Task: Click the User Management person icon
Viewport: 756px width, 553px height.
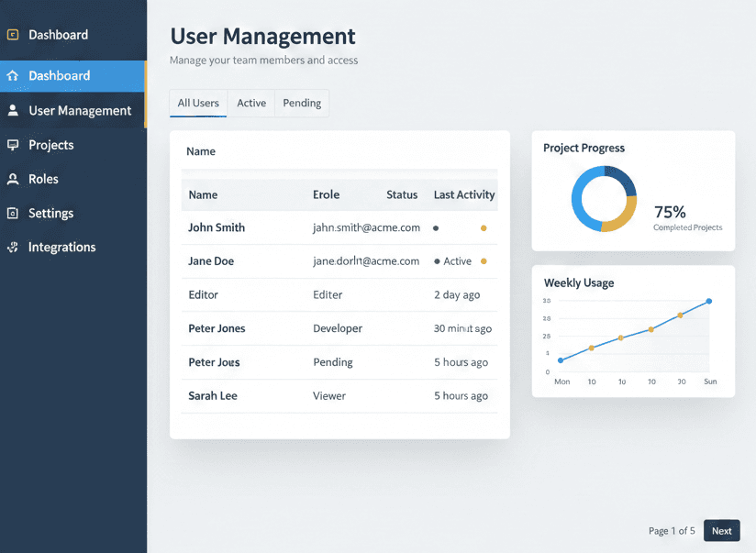Action: [13, 111]
